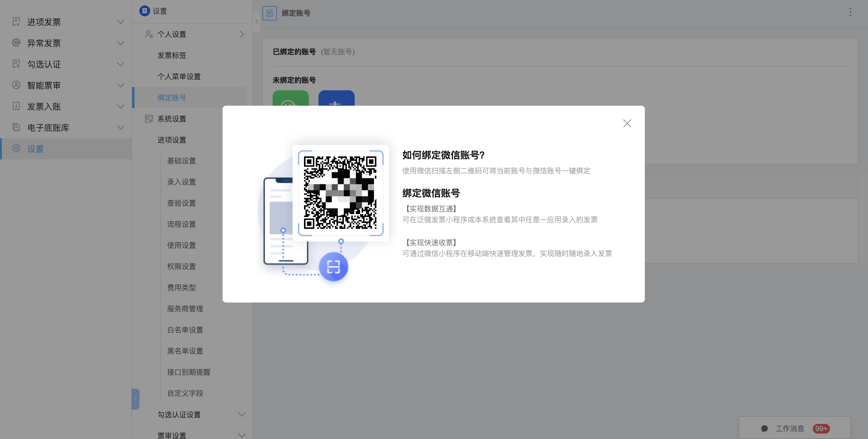Click the blue scan icon in illustration
868x439 pixels.
point(333,267)
